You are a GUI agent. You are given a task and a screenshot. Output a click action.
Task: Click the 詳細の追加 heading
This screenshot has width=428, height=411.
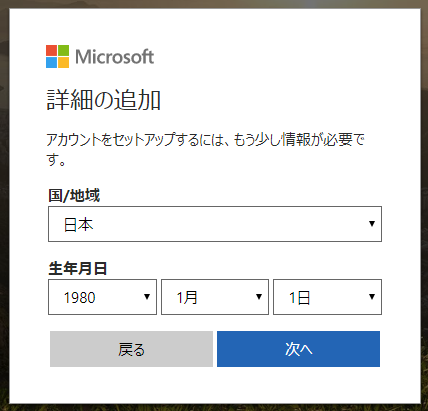coord(104,100)
